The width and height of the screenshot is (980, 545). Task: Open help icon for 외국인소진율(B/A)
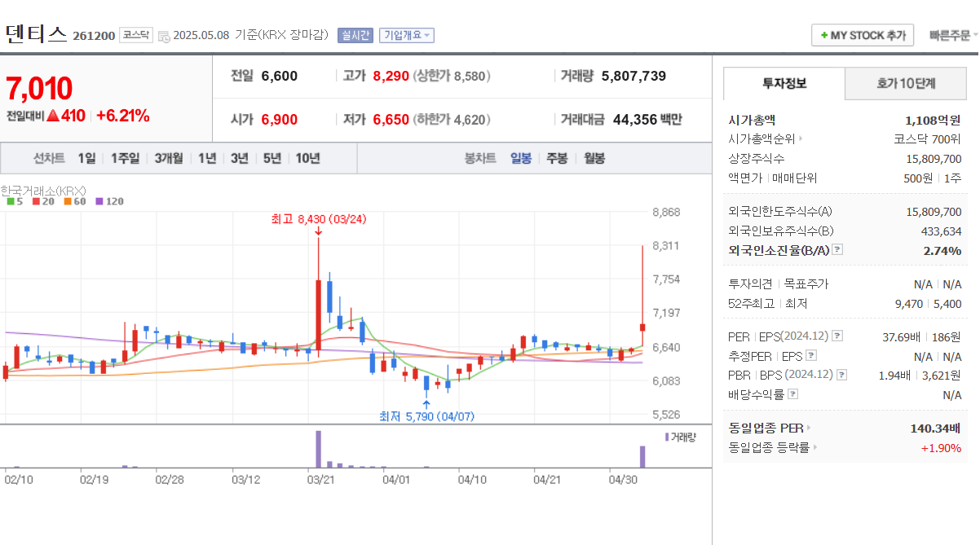837,250
